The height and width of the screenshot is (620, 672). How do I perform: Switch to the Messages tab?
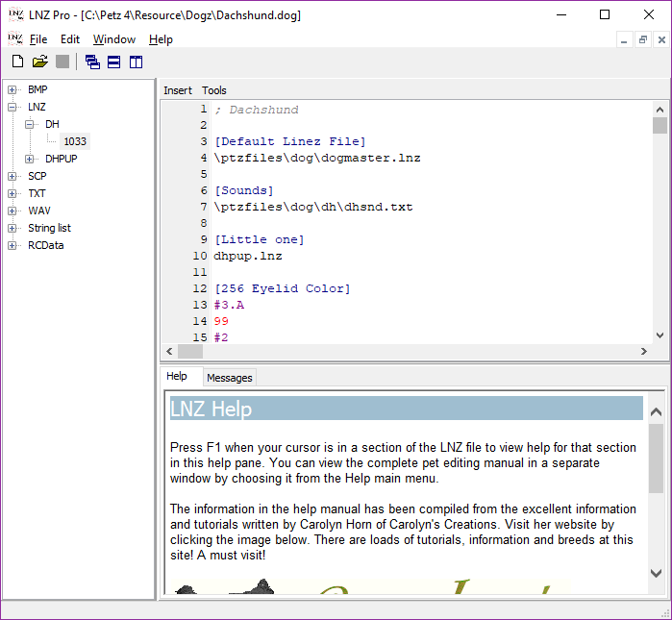click(229, 378)
